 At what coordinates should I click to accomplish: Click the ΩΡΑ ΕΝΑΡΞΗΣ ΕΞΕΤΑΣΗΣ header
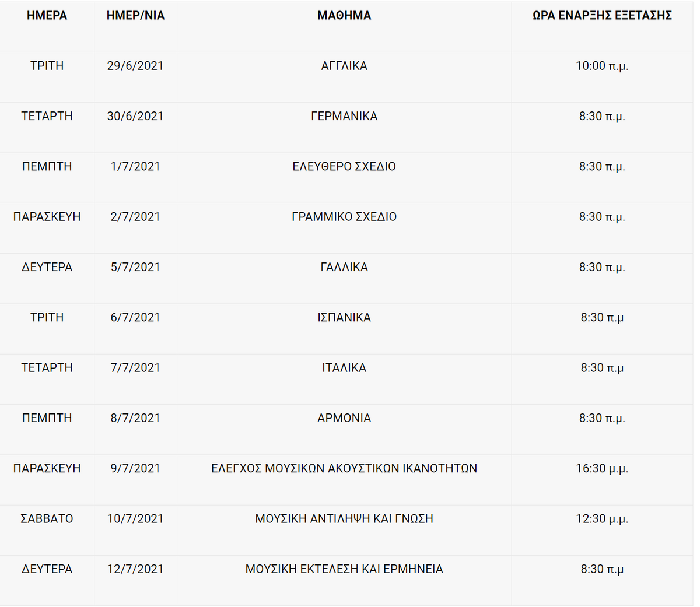coord(602,16)
